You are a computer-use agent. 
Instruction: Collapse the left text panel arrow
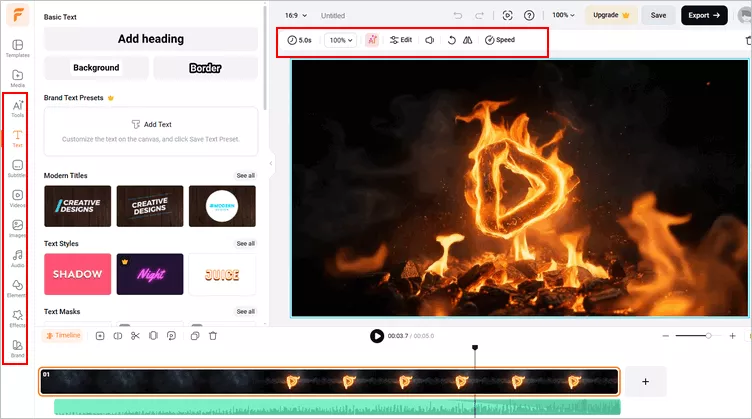(x=270, y=163)
